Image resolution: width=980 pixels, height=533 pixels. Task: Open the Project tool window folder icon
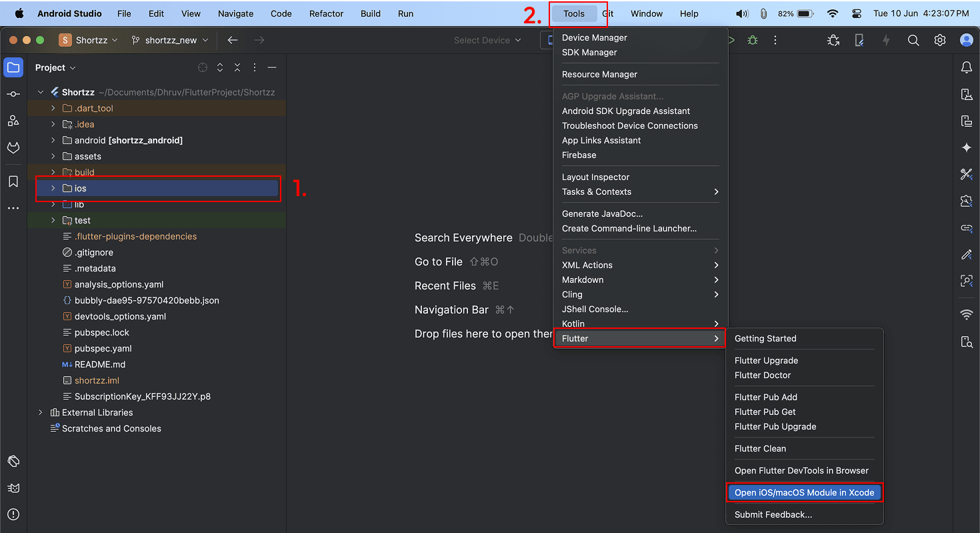[x=13, y=67]
